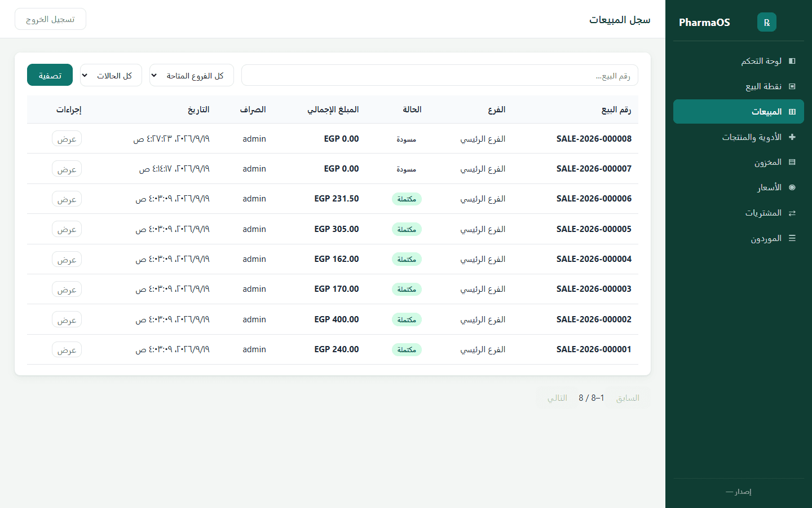The height and width of the screenshot is (508, 812).
Task: View sale SALE-2026-000003 with عرض
Action: (67, 289)
